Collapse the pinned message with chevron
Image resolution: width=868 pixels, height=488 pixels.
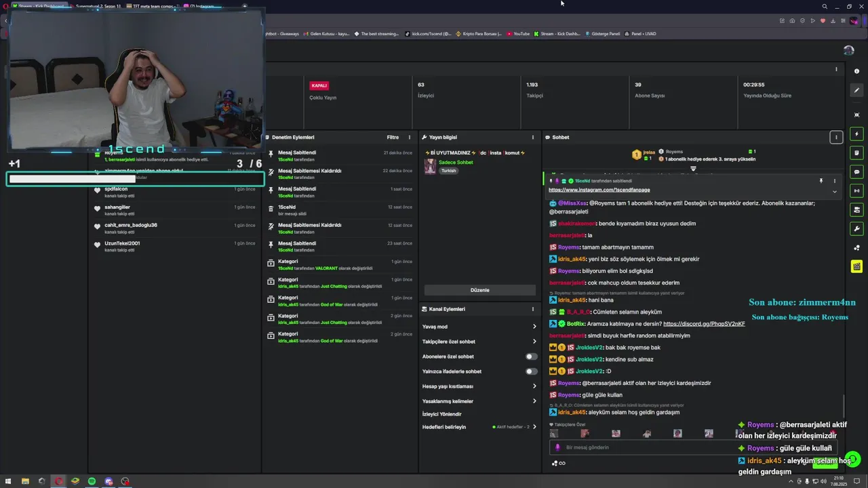point(835,191)
